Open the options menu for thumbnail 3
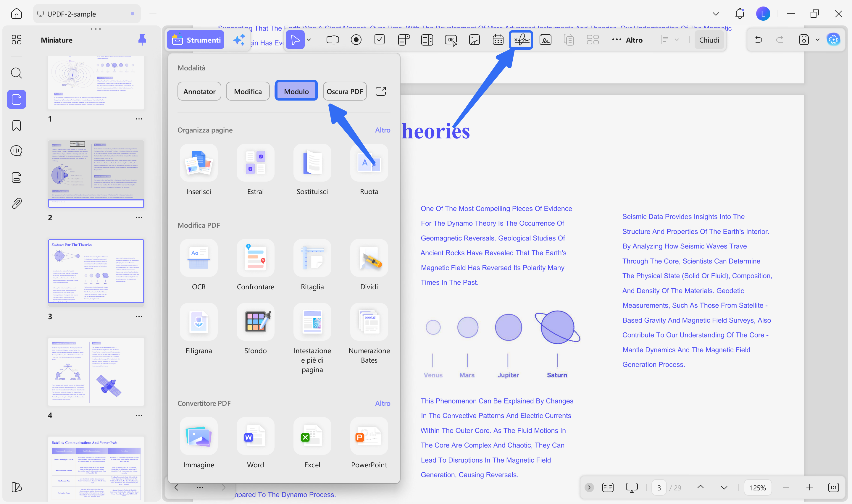This screenshot has height=504, width=852. click(x=139, y=316)
